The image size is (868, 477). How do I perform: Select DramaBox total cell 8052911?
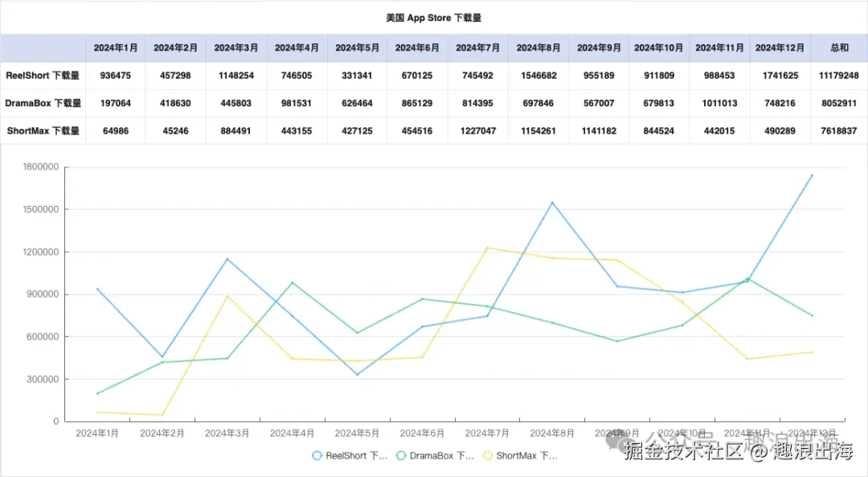(x=839, y=103)
